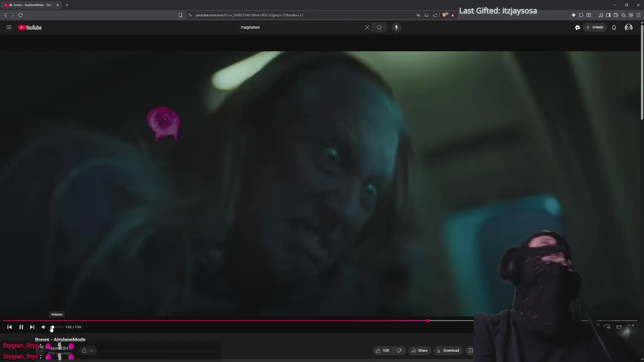Start voice search with the microphone
644x362 pixels.
pos(396,27)
